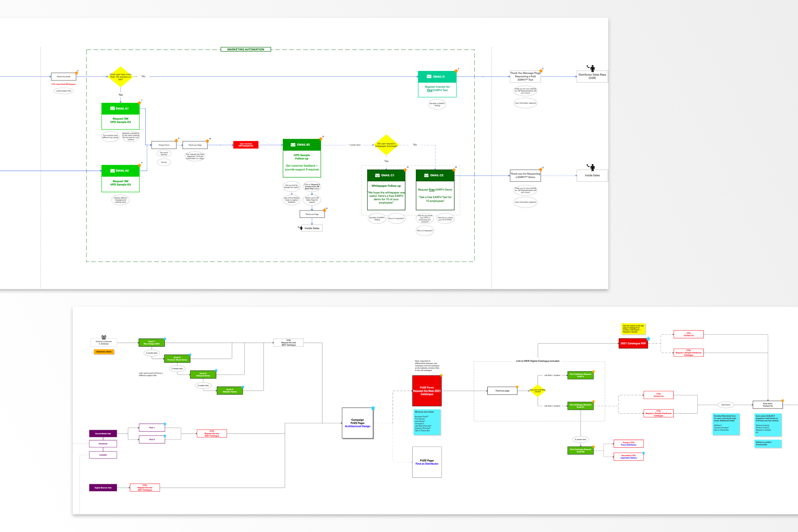Screen dimensions: 798x532
Task: Select the Thank You Email box
Action: click(63, 76)
